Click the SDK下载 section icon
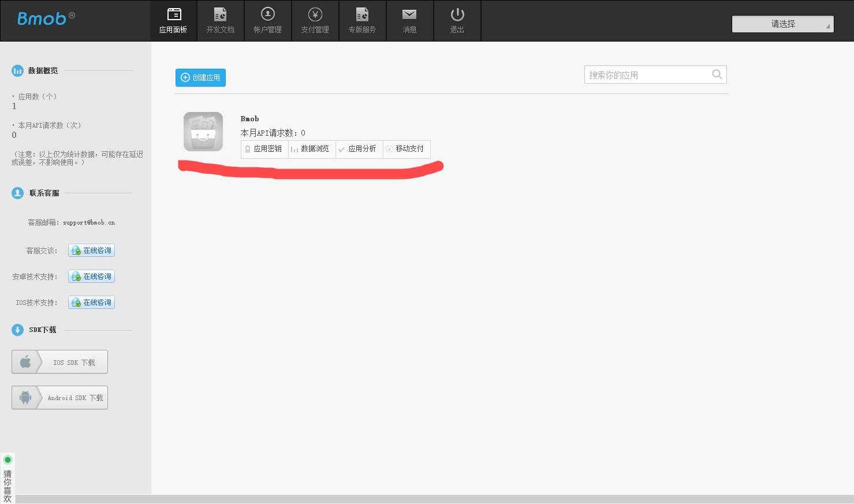Image resolution: width=854 pixels, height=504 pixels. click(x=17, y=330)
